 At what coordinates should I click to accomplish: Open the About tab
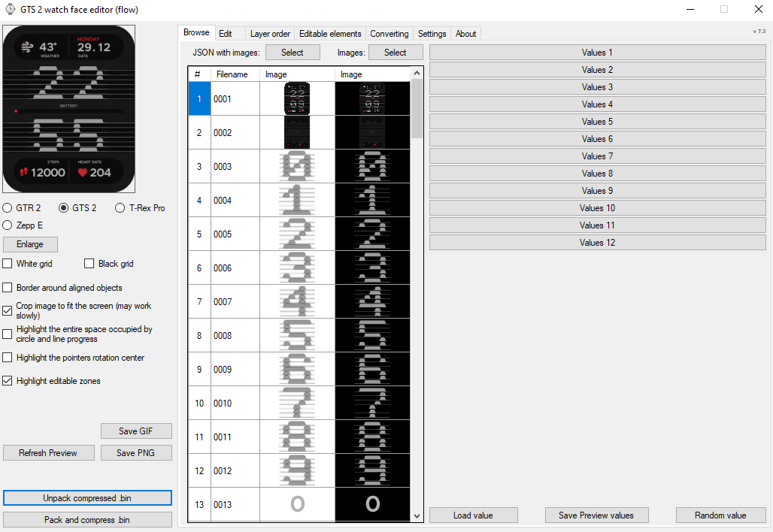coord(466,34)
